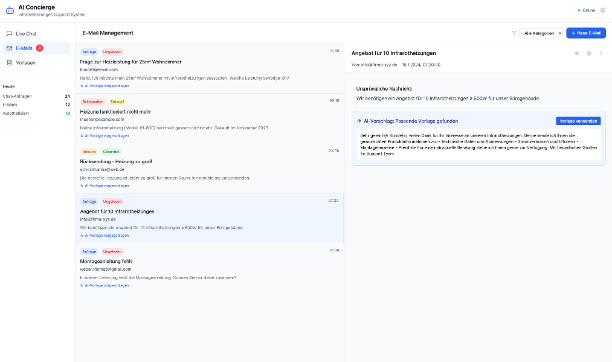The image size is (612, 362).
Task: Click the Vorlagen document icon
Action: [9, 62]
